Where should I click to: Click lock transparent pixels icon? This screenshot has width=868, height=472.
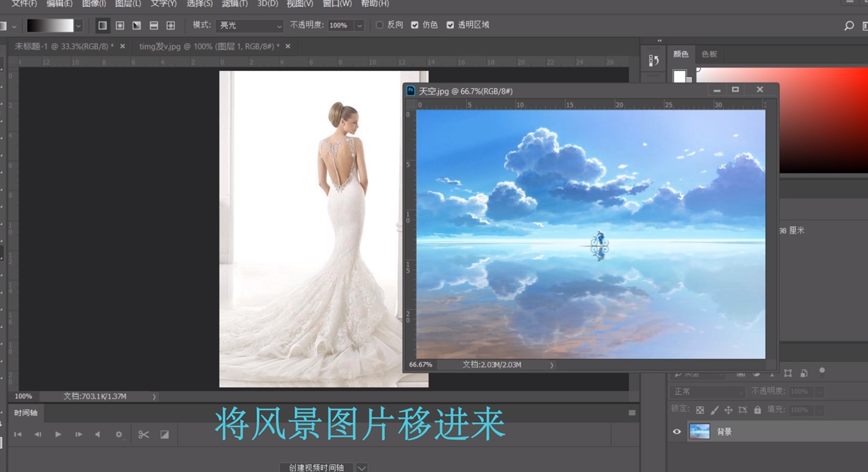click(700, 410)
